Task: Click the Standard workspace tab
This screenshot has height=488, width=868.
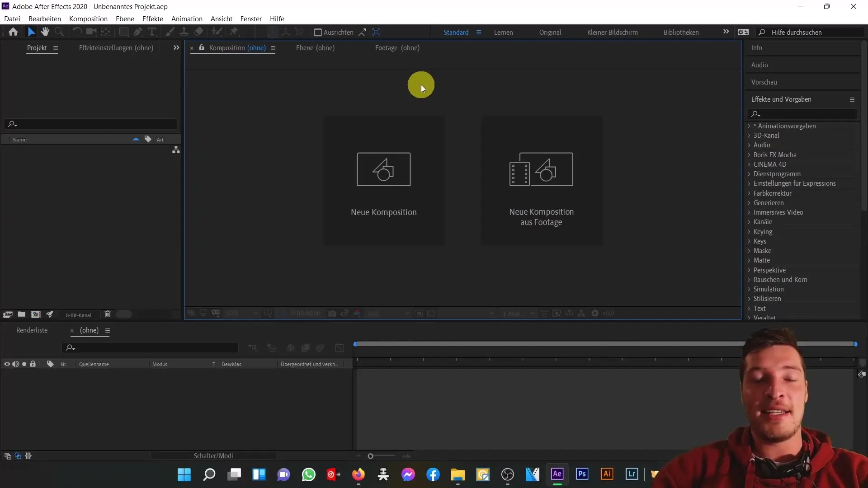Action: point(455,32)
